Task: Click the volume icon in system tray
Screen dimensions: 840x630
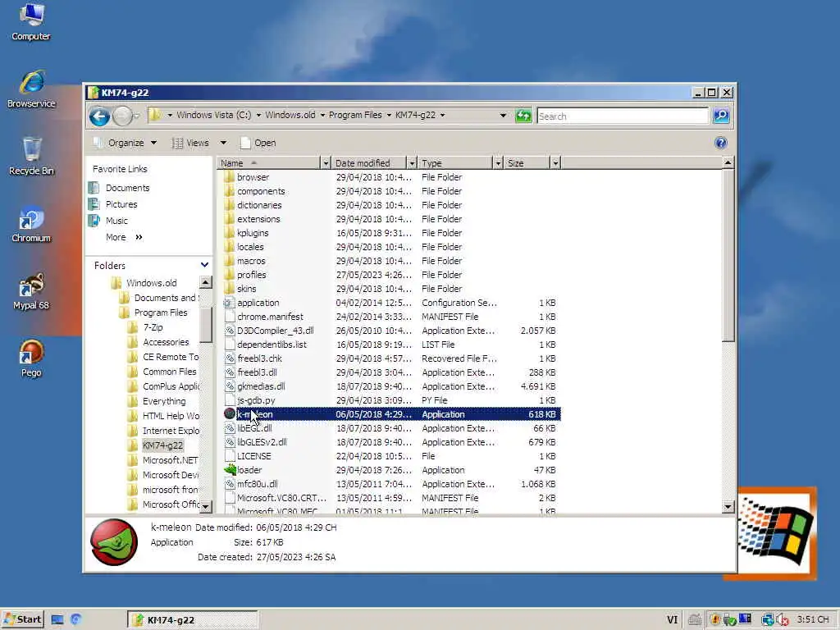Action: coord(783,620)
